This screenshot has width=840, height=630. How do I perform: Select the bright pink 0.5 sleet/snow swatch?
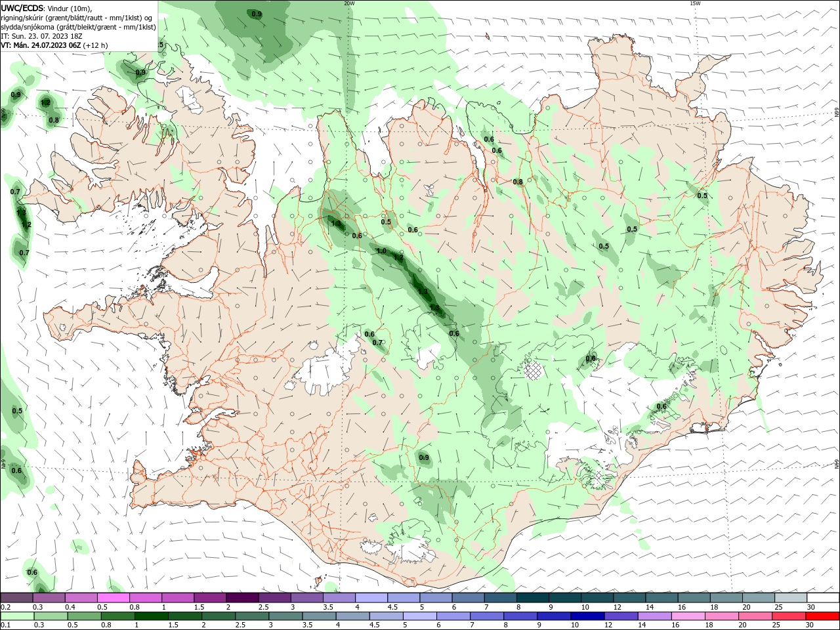(x=113, y=598)
